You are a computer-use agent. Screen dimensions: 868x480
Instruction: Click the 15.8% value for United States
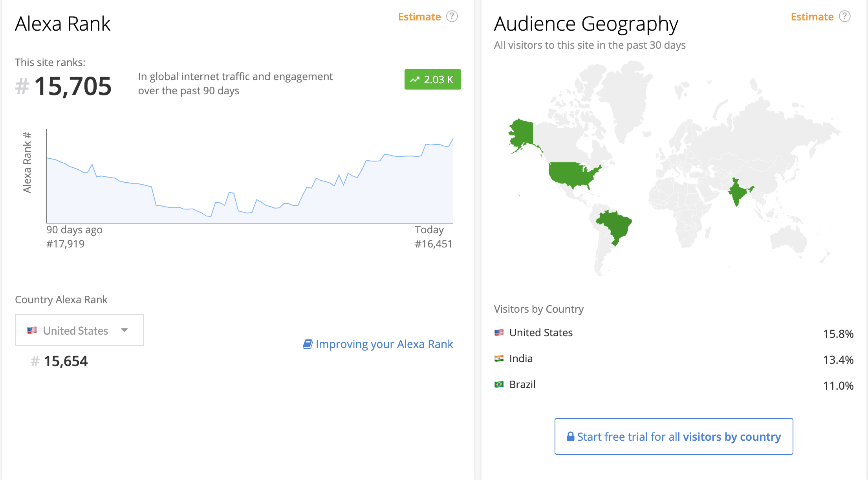coord(838,334)
